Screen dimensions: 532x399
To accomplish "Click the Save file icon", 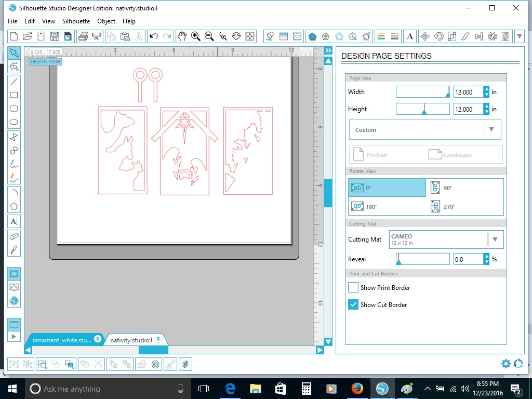I will pos(54,36).
